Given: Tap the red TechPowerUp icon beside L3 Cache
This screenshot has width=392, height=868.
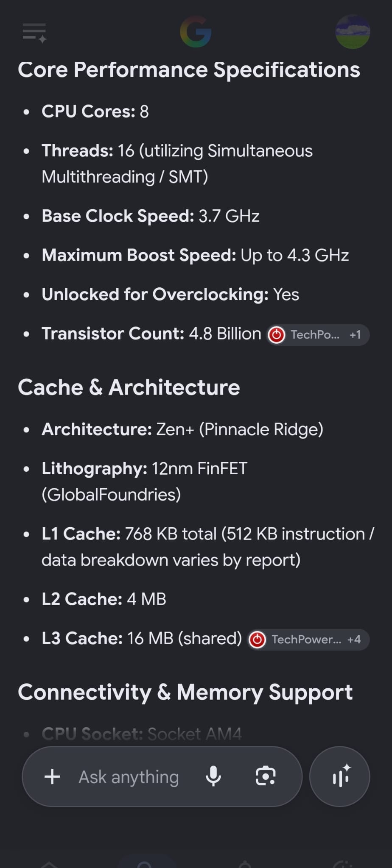Looking at the screenshot, I should (257, 640).
